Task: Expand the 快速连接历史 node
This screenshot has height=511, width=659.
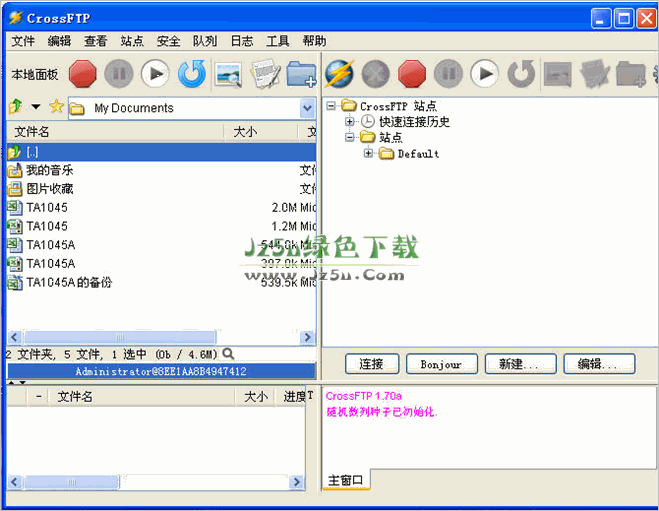Action: 349,121
